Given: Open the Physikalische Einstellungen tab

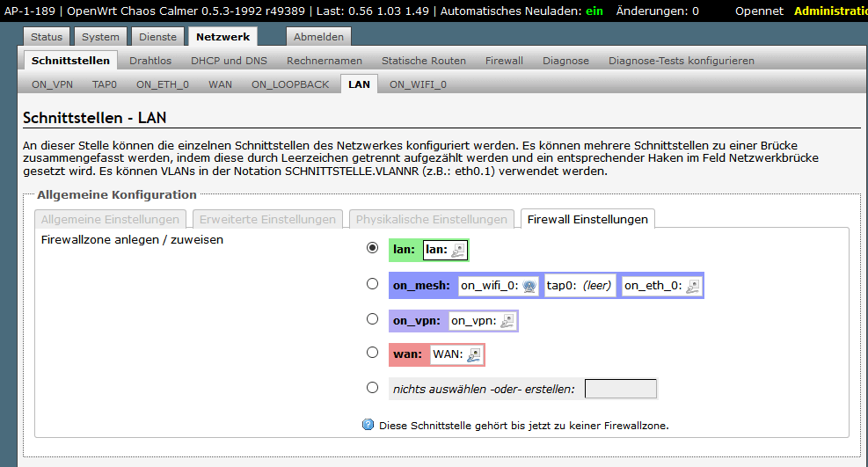Looking at the screenshot, I should click(x=431, y=219).
